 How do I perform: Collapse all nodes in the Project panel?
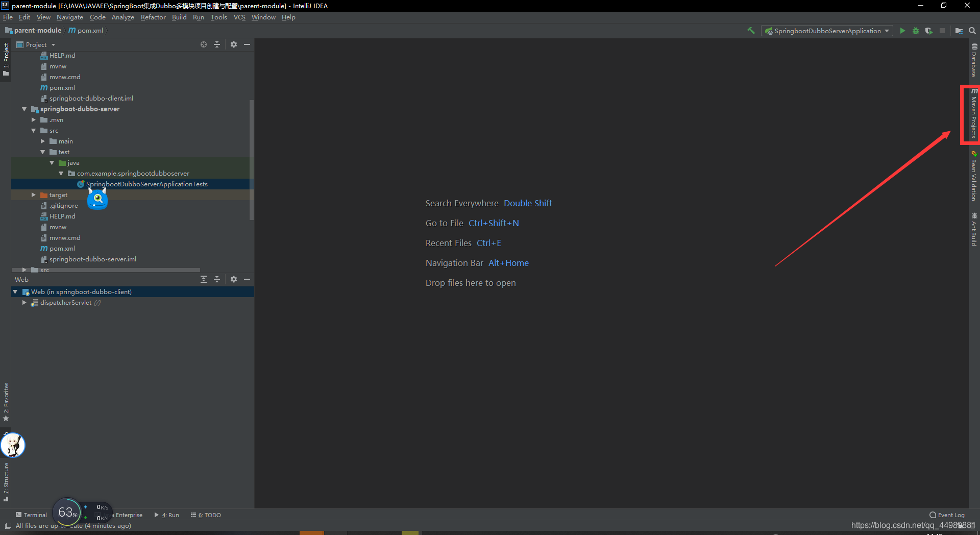[x=217, y=44]
